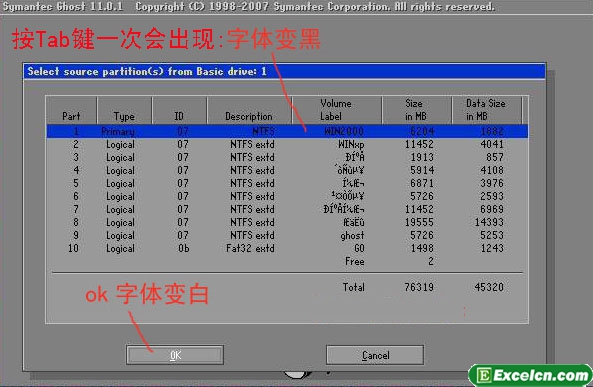Click the Excelcn.com watermark logo
The width and height of the screenshot is (593, 387).
click(x=530, y=375)
